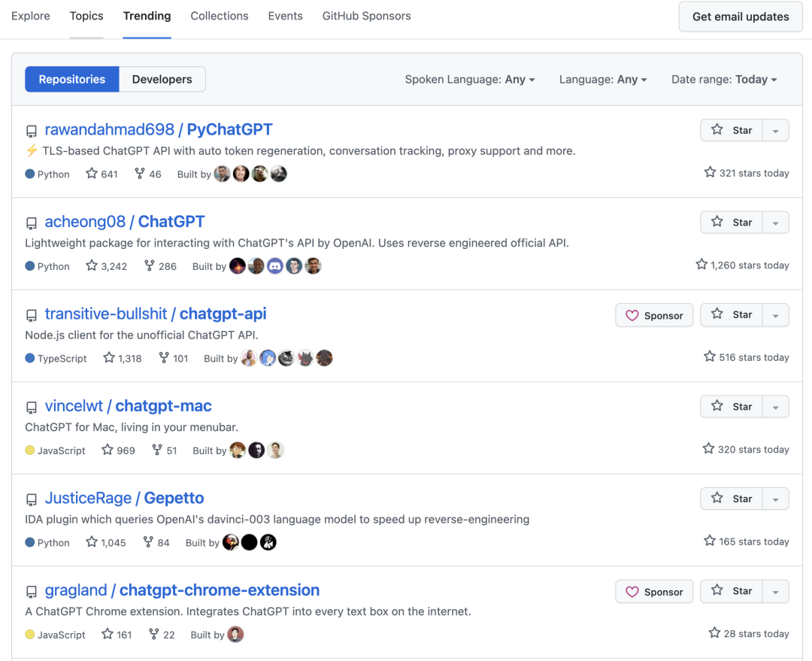Viewport: 812px width, 661px height.
Task: Open stargazers count 969 for chatgpt-mac
Action: [119, 450]
